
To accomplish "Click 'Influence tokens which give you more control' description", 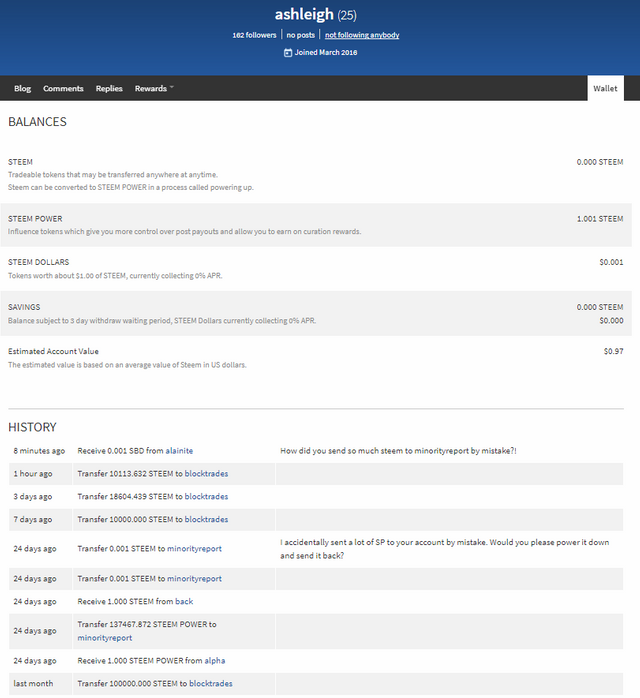I will click(185, 231).
